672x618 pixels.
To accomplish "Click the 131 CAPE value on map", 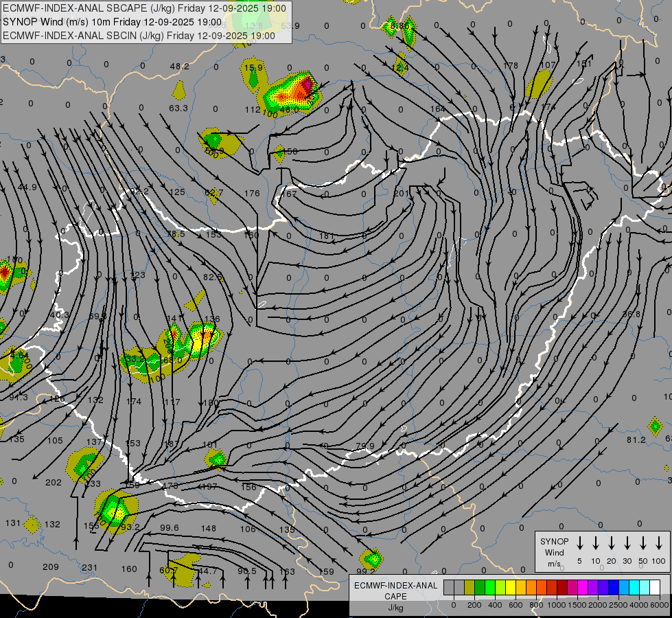I will point(13,523).
